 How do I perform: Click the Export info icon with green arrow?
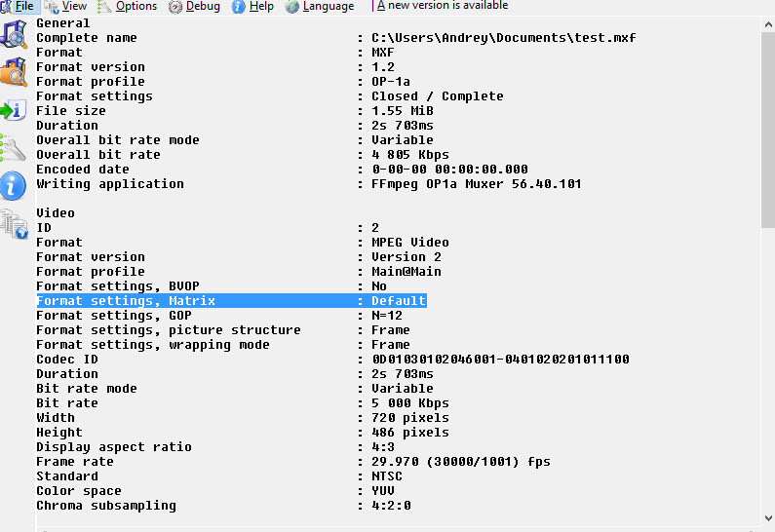pos(14,110)
